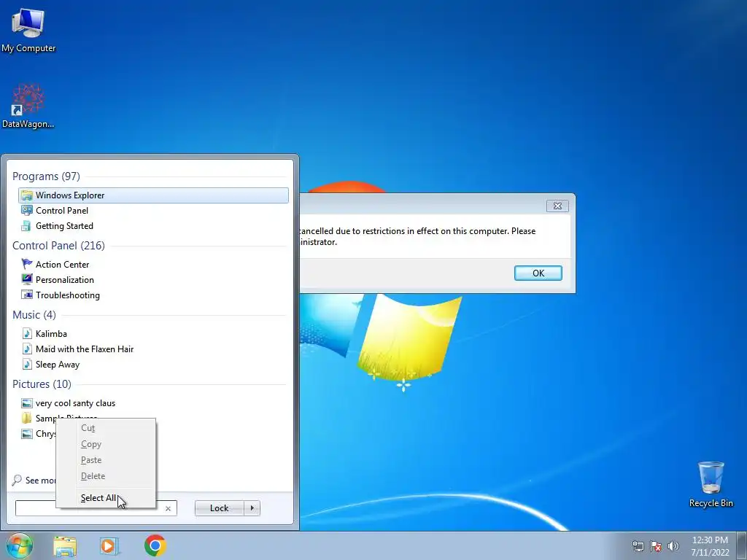Viewport: 747px width, 560px height.
Task: Click the very cool santy claus picture icon
Action: (27, 402)
